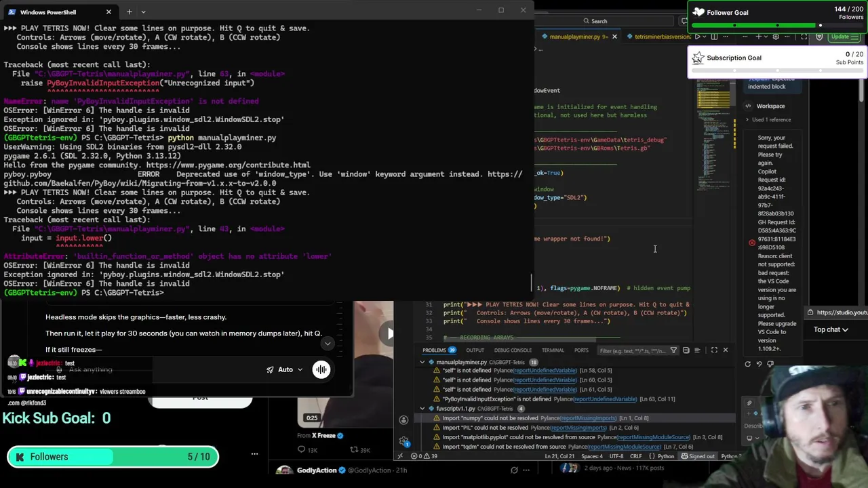This screenshot has height=488, width=868.
Task: Change line endings via CRLF
Action: pyautogui.click(x=635, y=456)
